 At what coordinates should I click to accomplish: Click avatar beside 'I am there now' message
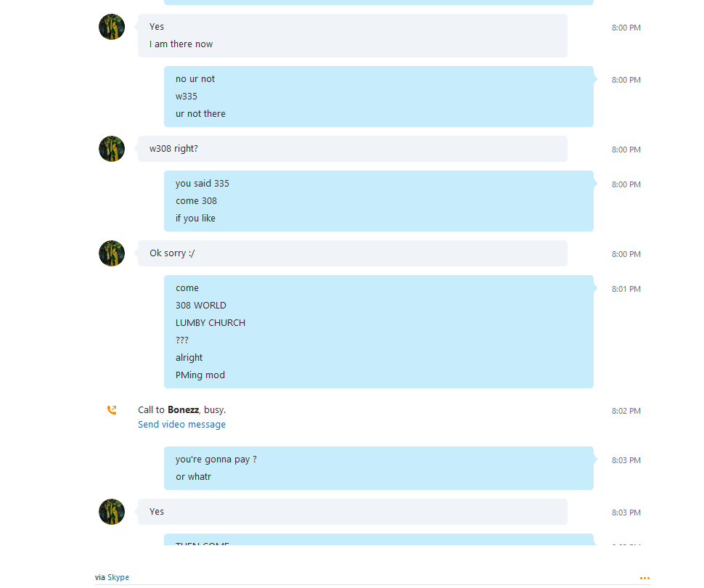pyautogui.click(x=112, y=27)
